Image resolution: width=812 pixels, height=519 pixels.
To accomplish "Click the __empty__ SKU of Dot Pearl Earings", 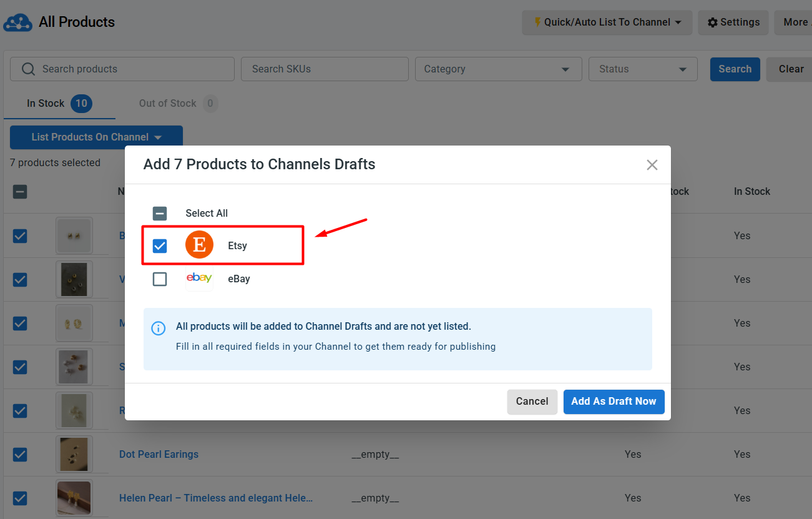I will [x=375, y=454].
